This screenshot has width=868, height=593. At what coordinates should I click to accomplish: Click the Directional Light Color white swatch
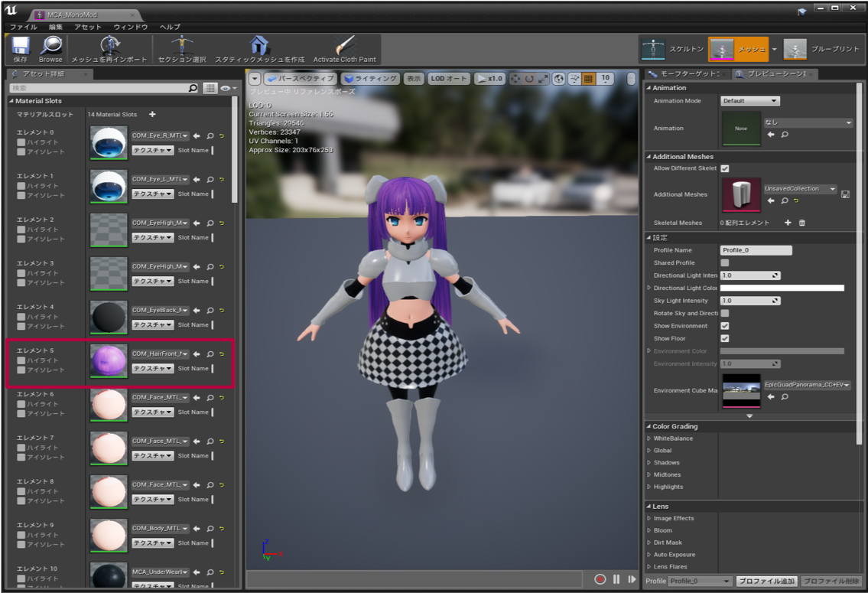point(782,288)
